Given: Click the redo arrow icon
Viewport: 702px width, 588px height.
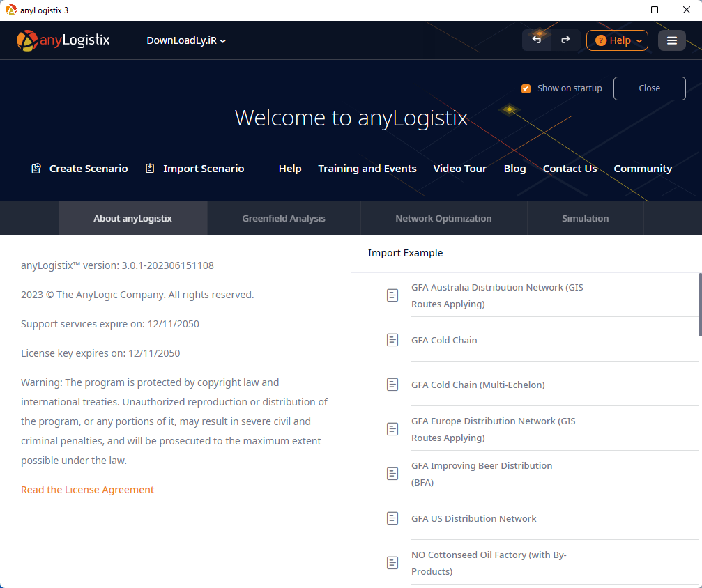Looking at the screenshot, I should tap(565, 40).
